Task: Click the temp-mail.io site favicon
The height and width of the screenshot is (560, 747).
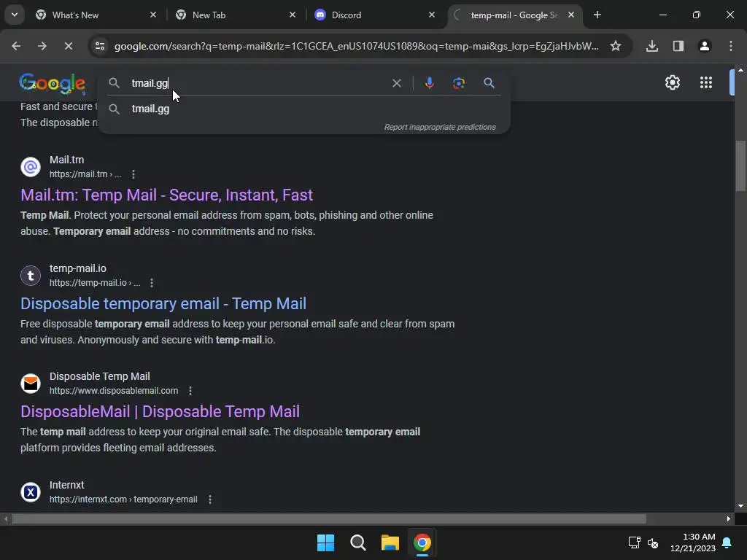Action: pyautogui.click(x=31, y=275)
